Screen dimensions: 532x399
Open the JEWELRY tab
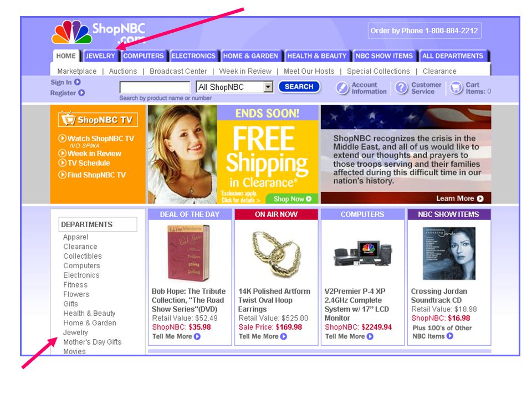[100, 56]
